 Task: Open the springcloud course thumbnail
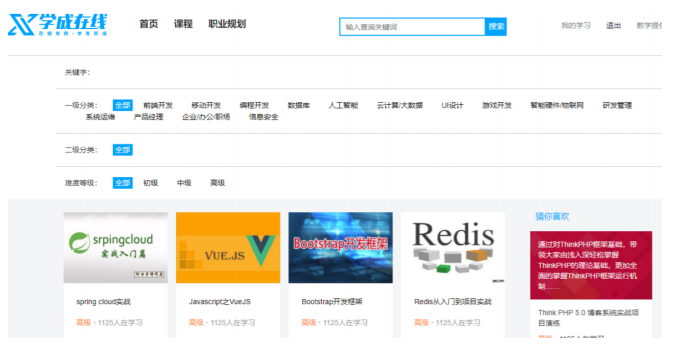click(116, 248)
